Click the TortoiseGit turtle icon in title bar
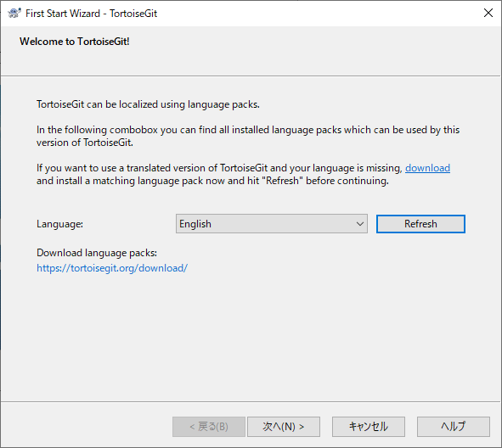Viewport: 502px width, 448px height. (x=14, y=13)
